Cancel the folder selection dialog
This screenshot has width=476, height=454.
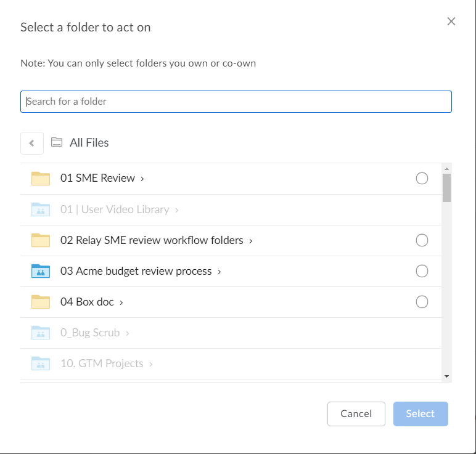356,414
